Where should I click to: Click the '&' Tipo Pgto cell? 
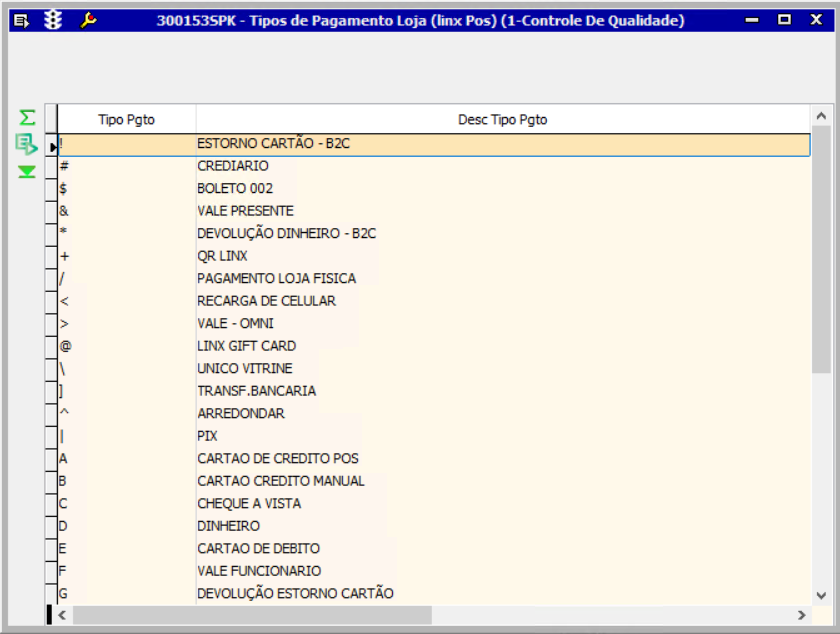click(x=127, y=211)
